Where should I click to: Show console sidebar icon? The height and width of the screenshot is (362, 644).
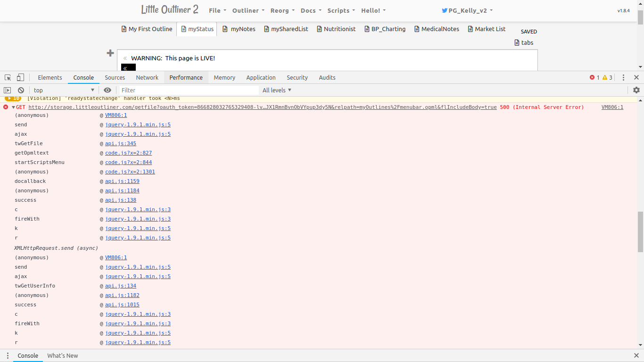pos(8,90)
